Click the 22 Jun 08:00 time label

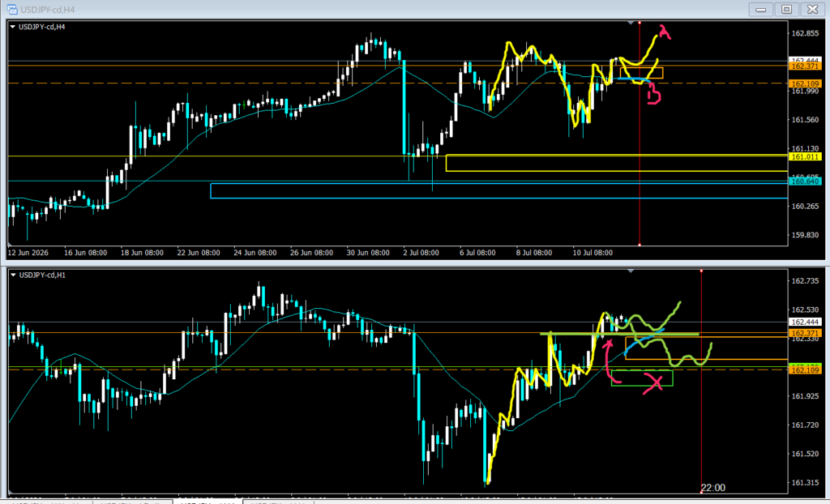point(199,253)
